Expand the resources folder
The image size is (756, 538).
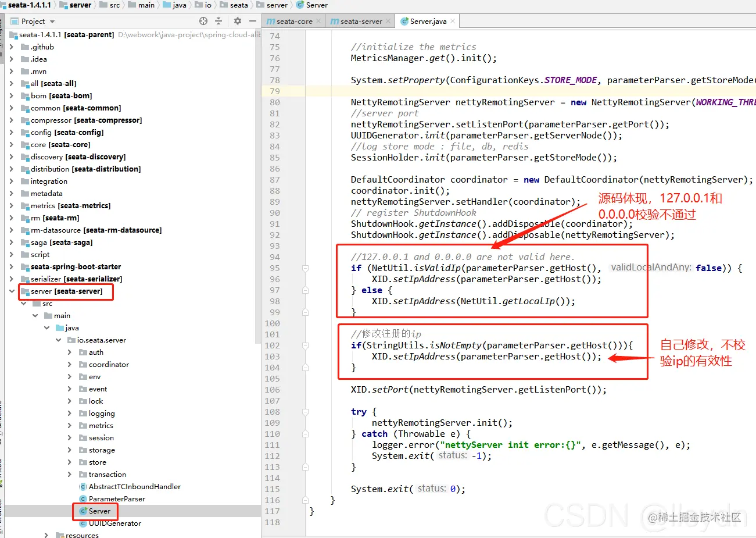point(46,535)
